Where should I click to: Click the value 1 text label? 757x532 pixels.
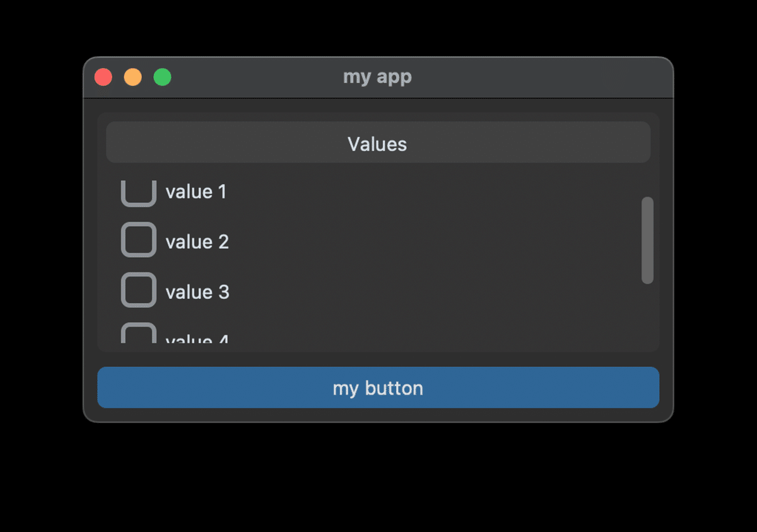196,192
